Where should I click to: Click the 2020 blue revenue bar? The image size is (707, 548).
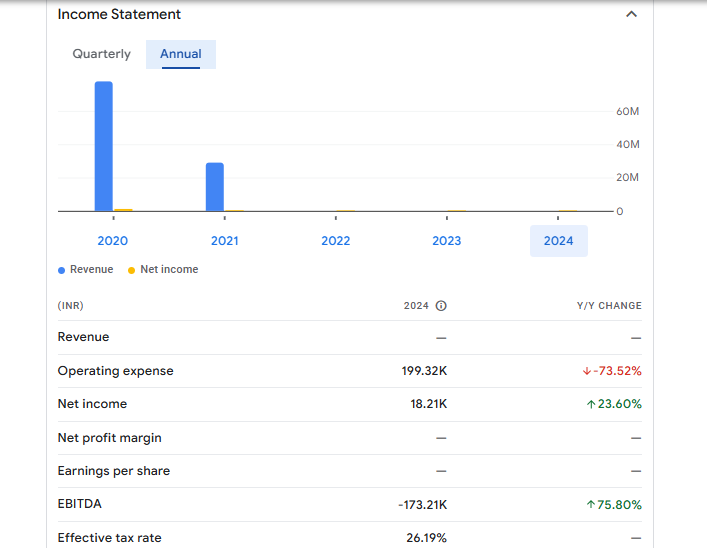(x=104, y=146)
